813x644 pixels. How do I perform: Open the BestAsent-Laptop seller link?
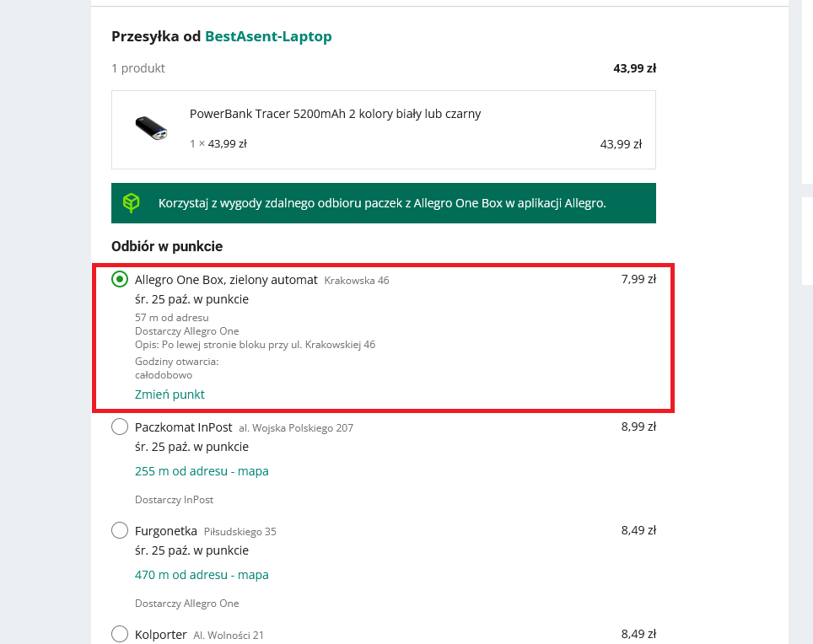click(268, 36)
